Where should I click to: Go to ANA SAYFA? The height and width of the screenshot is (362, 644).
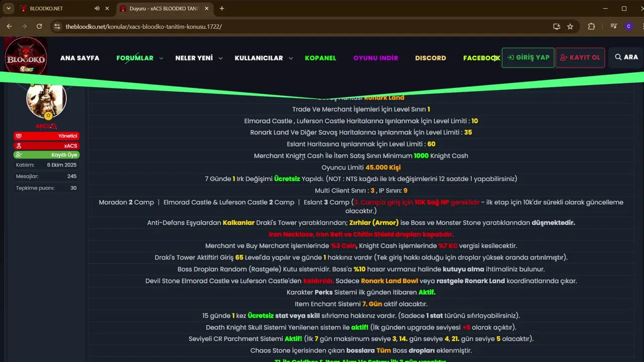[79, 58]
